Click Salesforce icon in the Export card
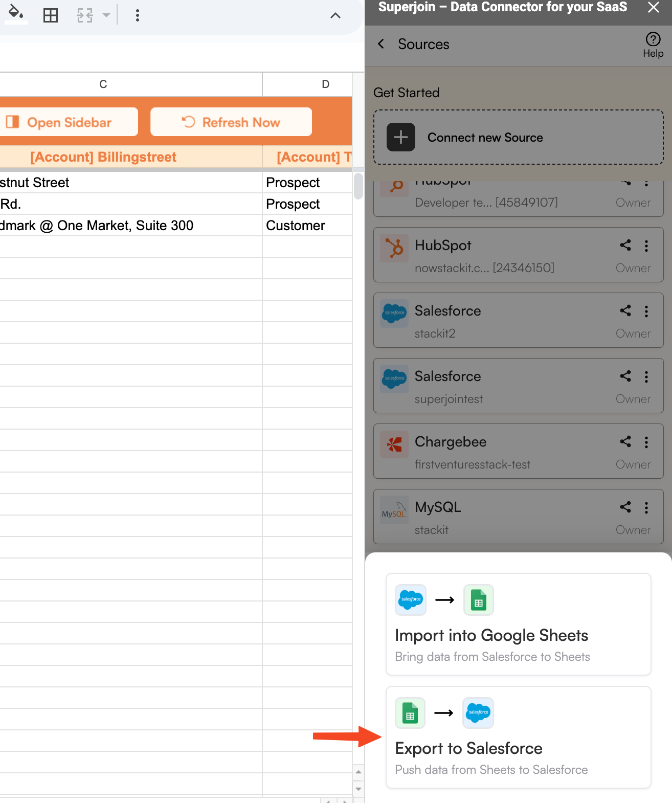This screenshot has height=803, width=672. [x=478, y=712]
